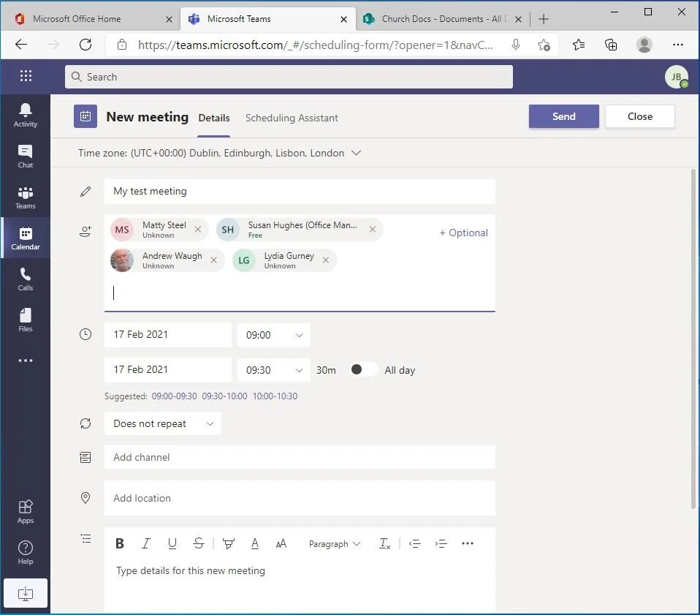Decrease indent in the editor
This screenshot has width=700, height=615.
point(415,543)
